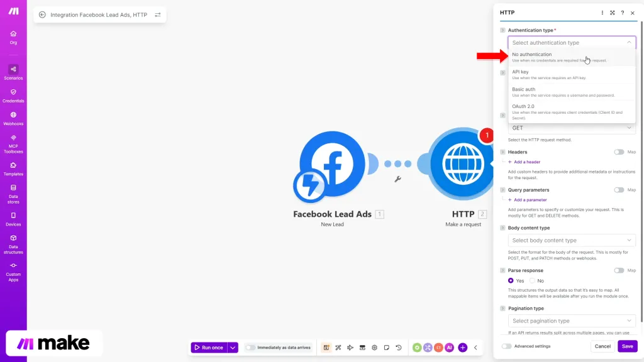
Task: Choose API key authentication option
Action: click(x=572, y=75)
